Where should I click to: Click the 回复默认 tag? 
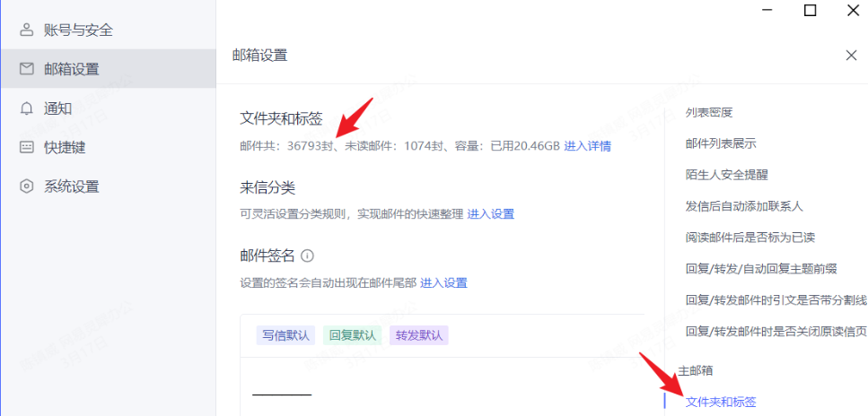point(352,335)
